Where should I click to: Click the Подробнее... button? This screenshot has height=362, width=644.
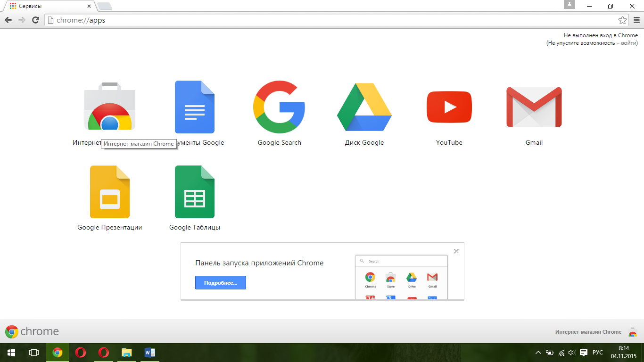click(221, 283)
